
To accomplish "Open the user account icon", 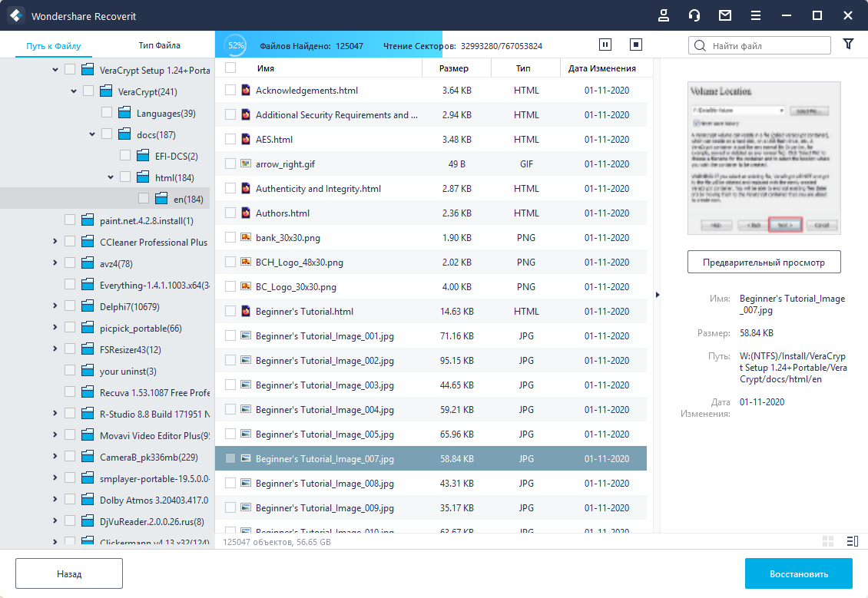I will (664, 15).
